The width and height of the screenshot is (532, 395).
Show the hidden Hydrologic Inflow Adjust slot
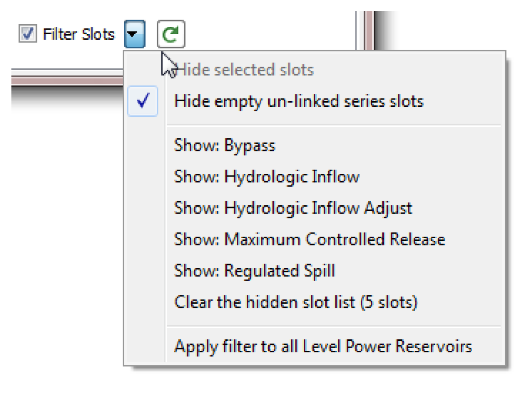coord(293,208)
